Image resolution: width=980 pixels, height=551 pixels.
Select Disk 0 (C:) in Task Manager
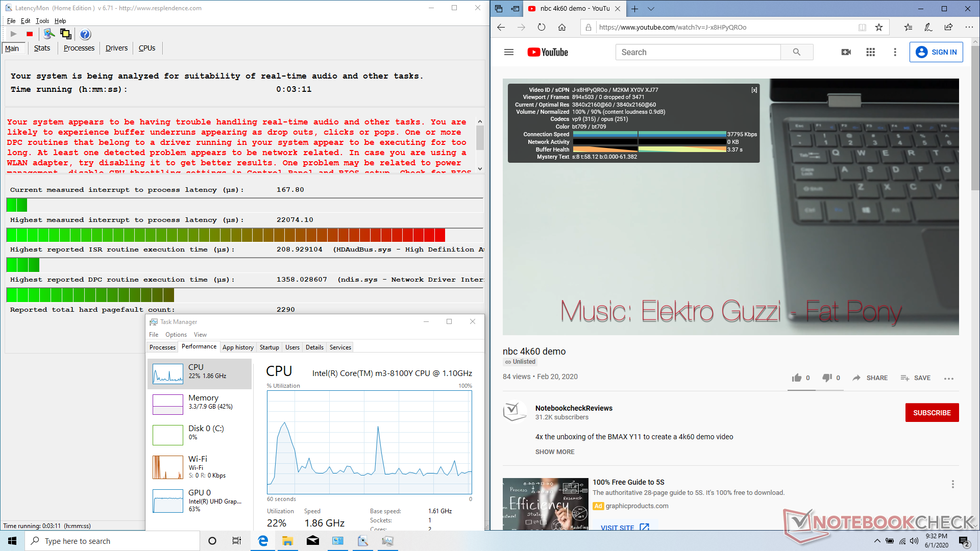(200, 434)
